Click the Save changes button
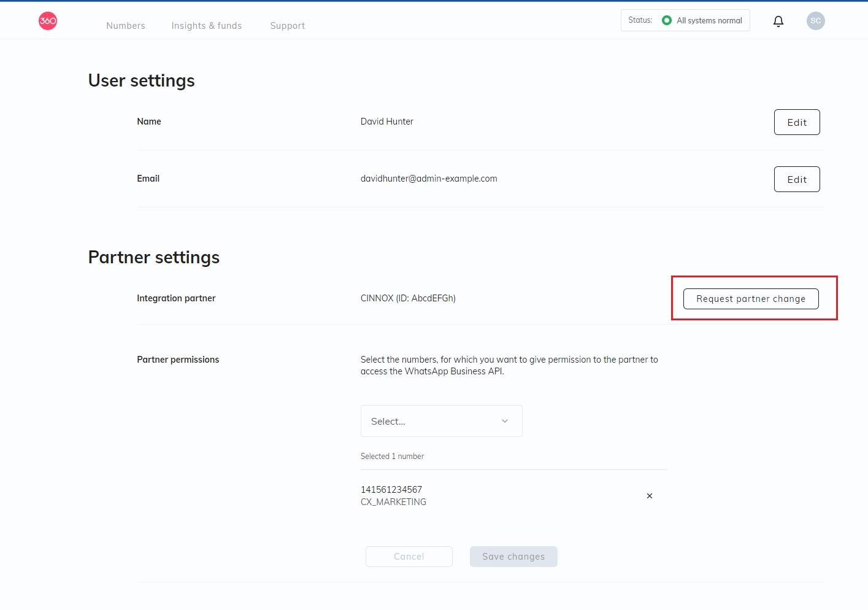The height and width of the screenshot is (610, 868). click(x=513, y=557)
